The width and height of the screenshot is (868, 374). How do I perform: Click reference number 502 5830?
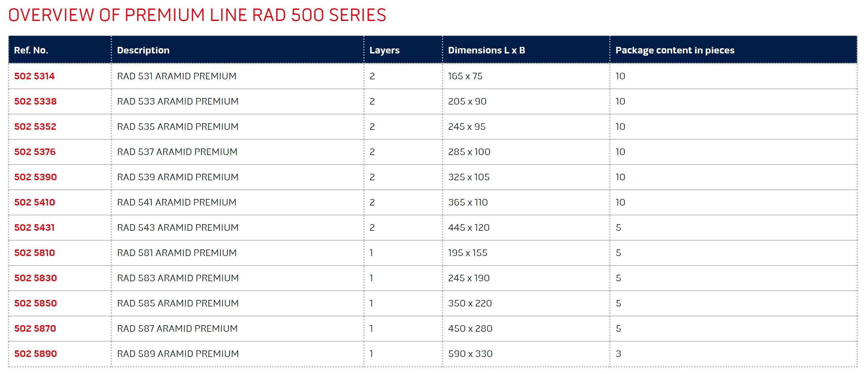(x=35, y=278)
